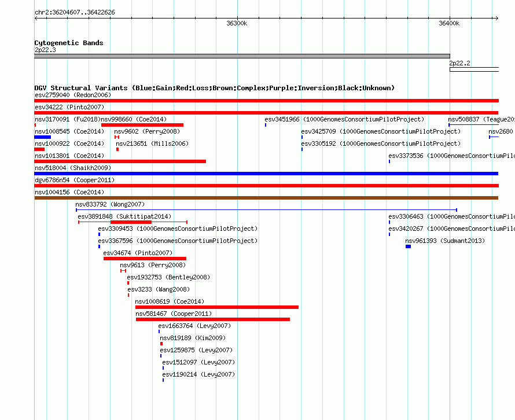Select the gray 2p22.3 cytogenetic band
The width and height of the screenshot is (515, 420).
click(x=242, y=56)
